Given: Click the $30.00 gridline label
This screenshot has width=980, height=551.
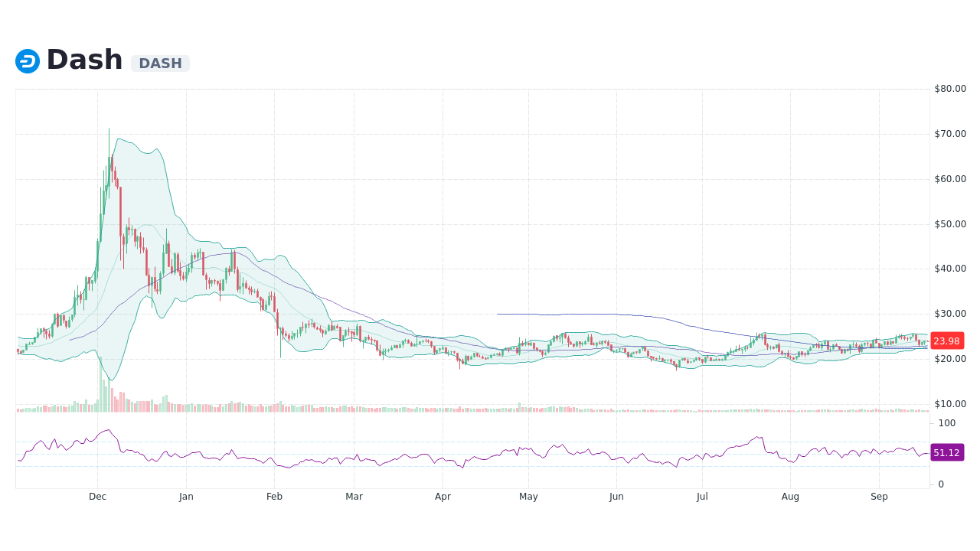Looking at the screenshot, I should coord(949,314).
